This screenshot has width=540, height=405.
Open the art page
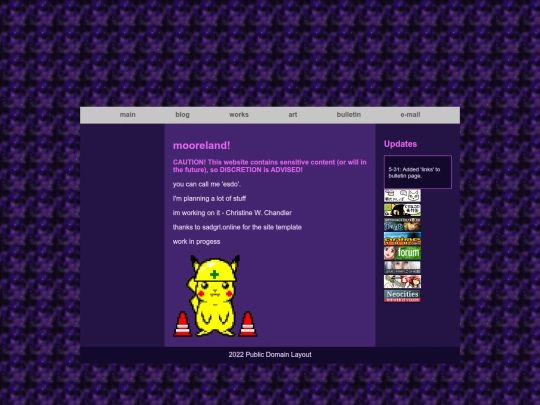(293, 115)
